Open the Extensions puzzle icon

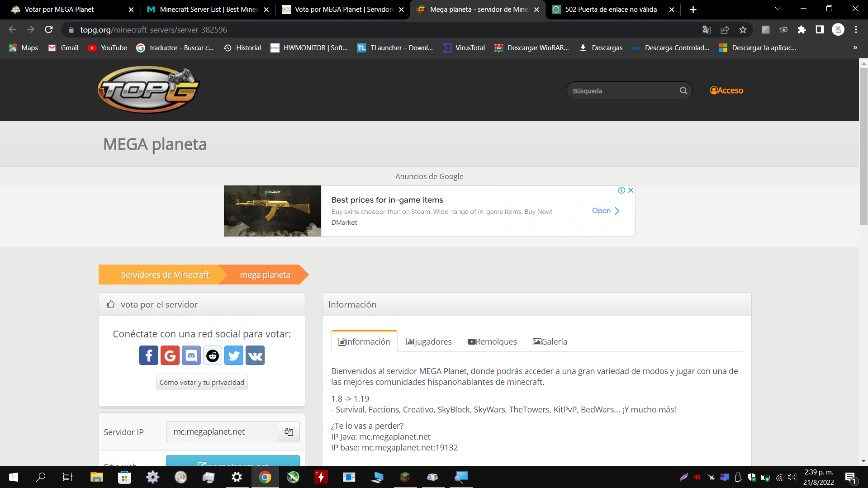click(x=802, y=29)
